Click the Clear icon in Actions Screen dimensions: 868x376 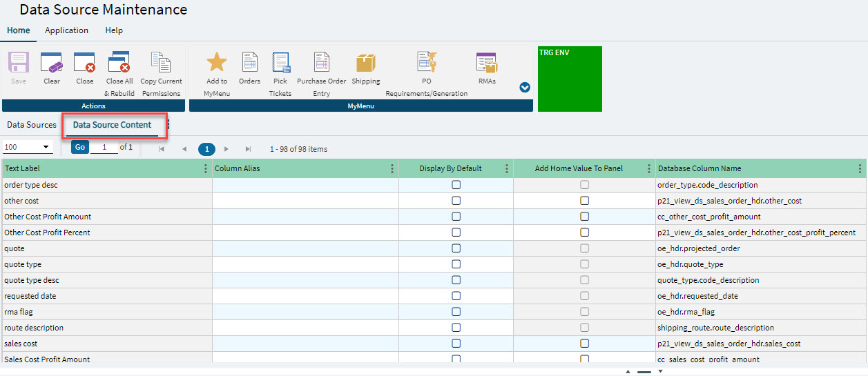click(x=52, y=63)
